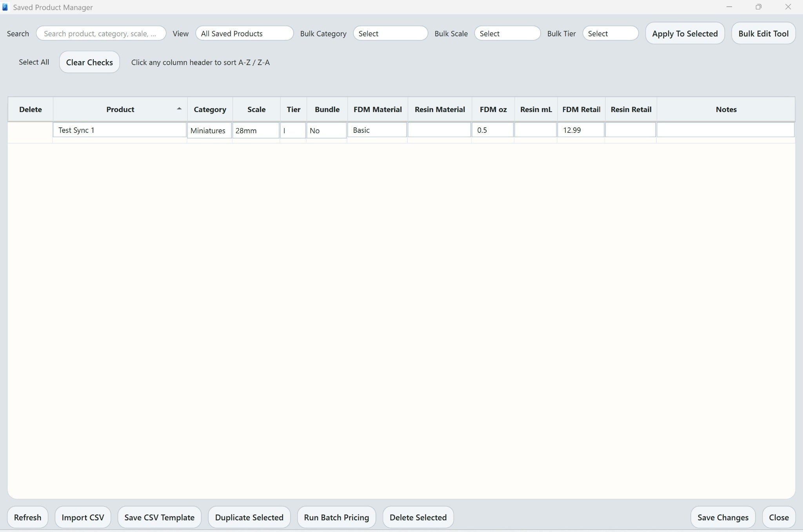Open the View dropdown All Saved Products
Viewport: 803px width, 532px height.
(244, 34)
